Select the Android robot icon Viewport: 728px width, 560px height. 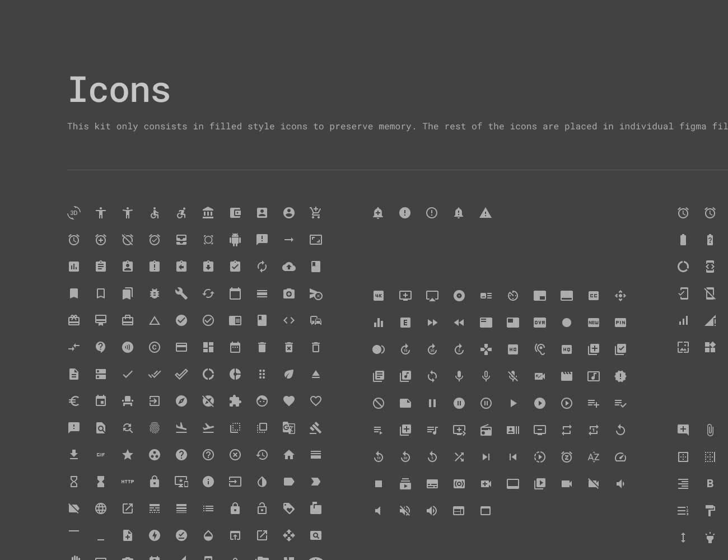click(x=235, y=240)
